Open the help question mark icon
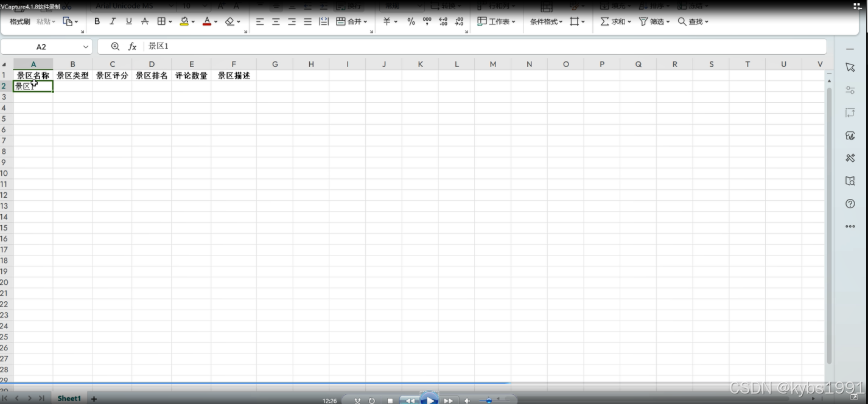The image size is (868, 404). 850,204
